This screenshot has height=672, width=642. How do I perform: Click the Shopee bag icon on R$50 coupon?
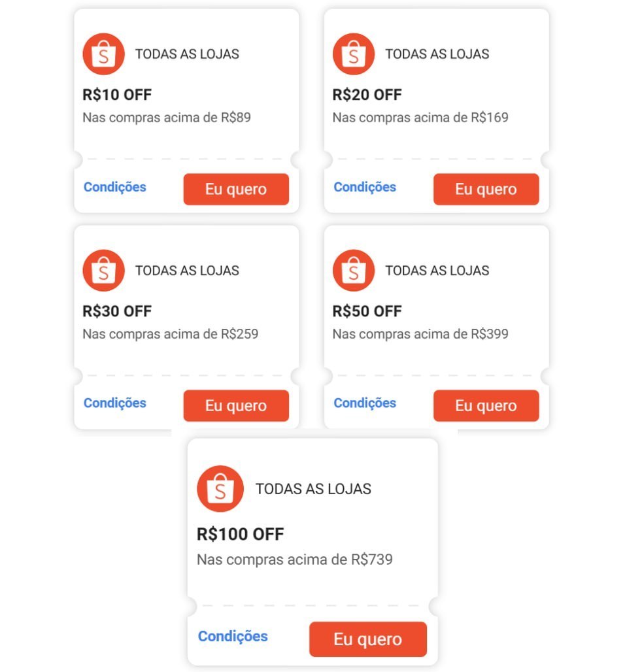pos(354,271)
